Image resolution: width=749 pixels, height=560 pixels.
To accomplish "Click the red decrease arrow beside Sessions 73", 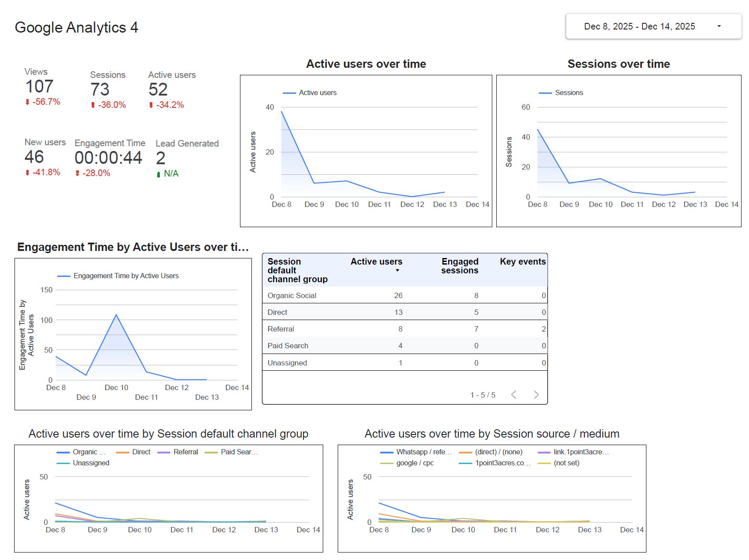I will pyautogui.click(x=92, y=105).
